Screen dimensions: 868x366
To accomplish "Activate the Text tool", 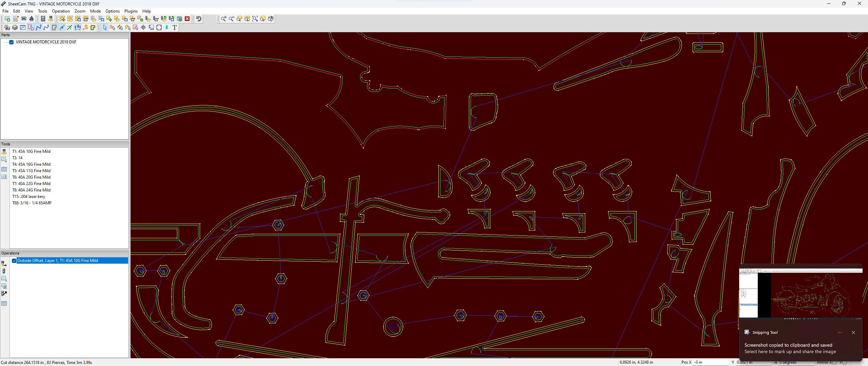I will pyautogui.click(x=175, y=27).
